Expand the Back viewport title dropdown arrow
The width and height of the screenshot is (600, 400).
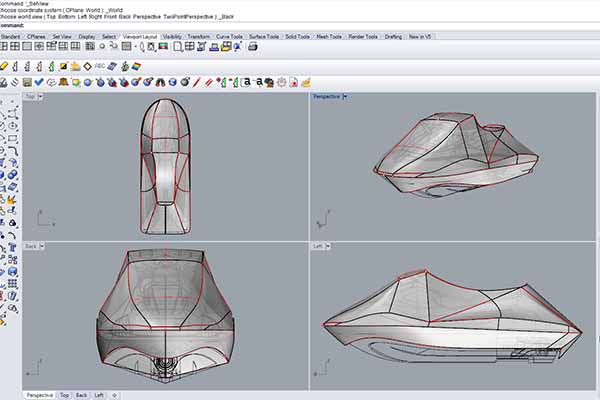pos(42,245)
